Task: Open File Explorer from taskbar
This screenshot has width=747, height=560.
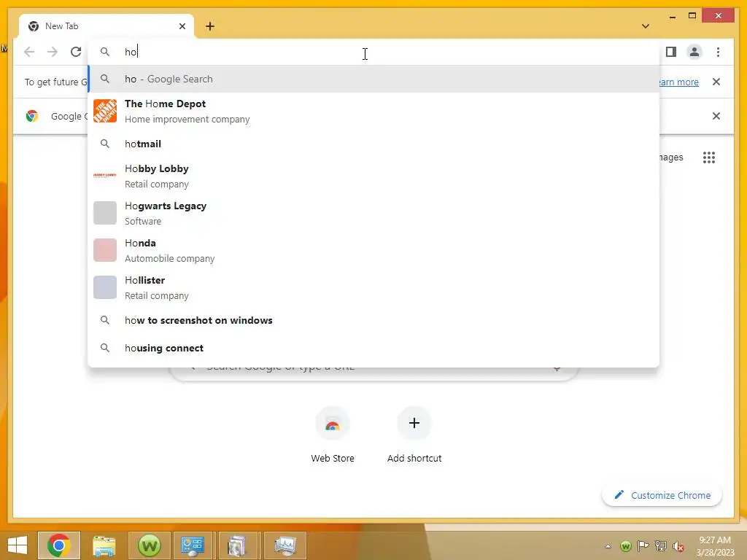Action: (104, 545)
